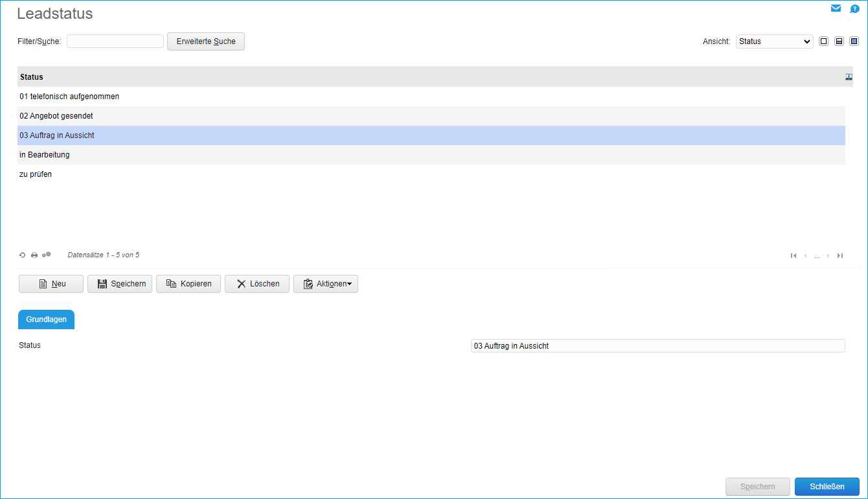The width and height of the screenshot is (868, 499).
Task: Open page selection via ellipsis icon
Action: [x=817, y=255]
